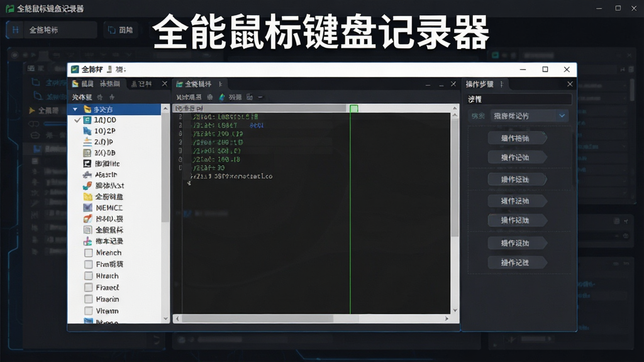This screenshot has width=644, height=362.
Task: Close the center editor panel with its X
Action: coord(453,84)
